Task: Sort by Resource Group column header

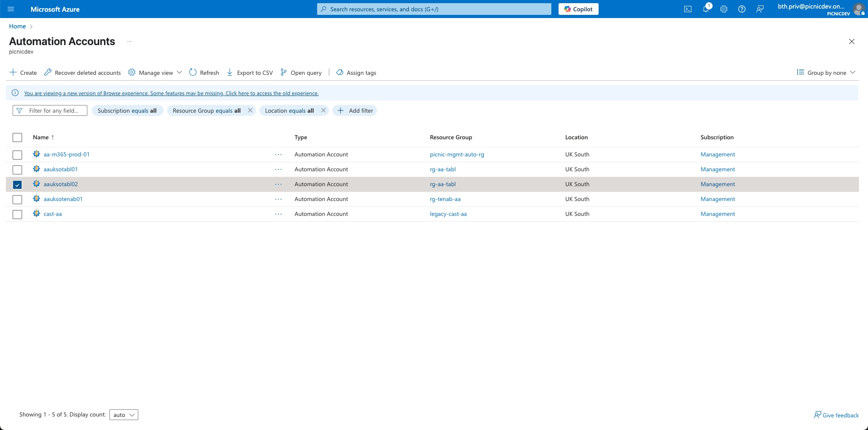Action: tap(451, 137)
